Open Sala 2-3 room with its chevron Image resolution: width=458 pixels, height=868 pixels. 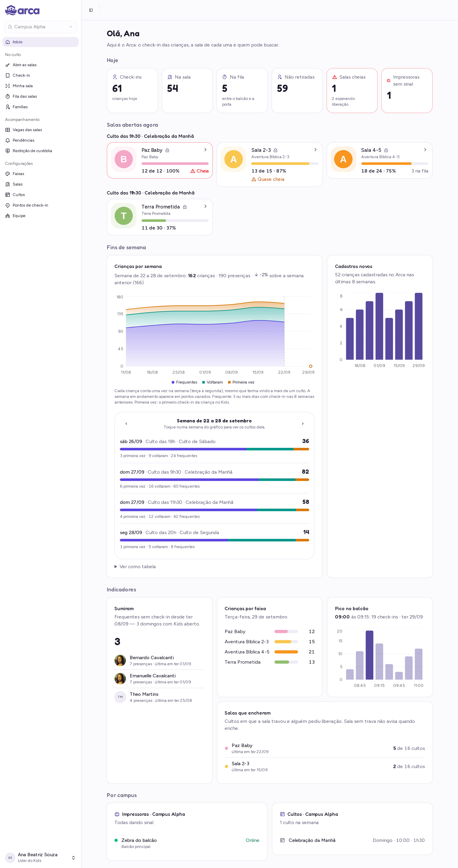click(x=315, y=150)
